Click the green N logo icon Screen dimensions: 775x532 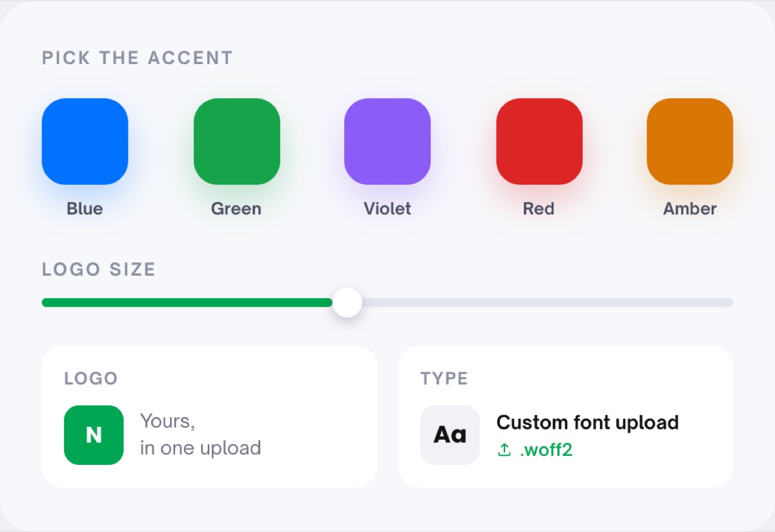[x=94, y=435]
